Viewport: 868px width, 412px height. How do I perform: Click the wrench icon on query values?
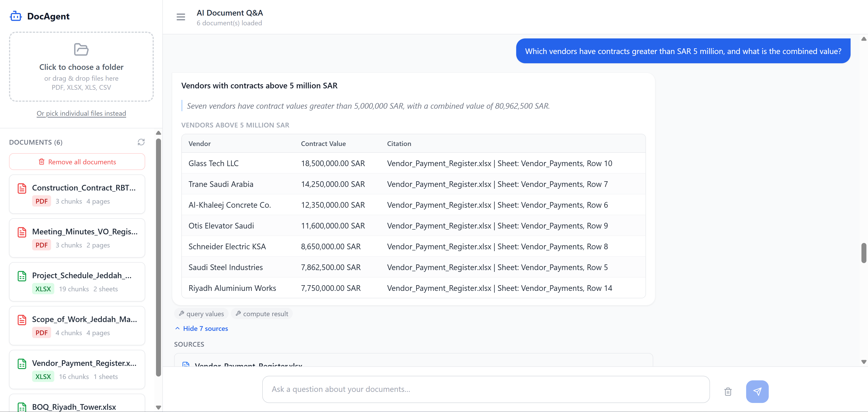click(182, 313)
